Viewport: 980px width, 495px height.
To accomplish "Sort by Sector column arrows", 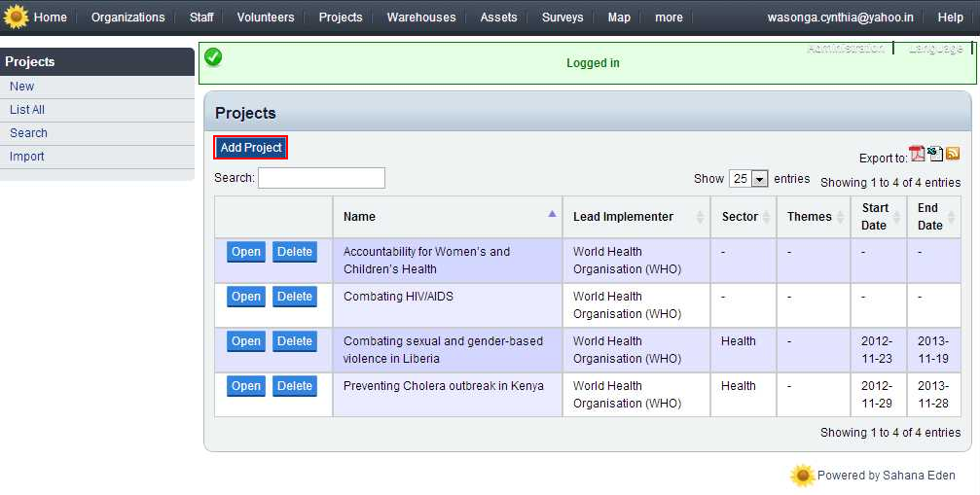I will 766,217.
